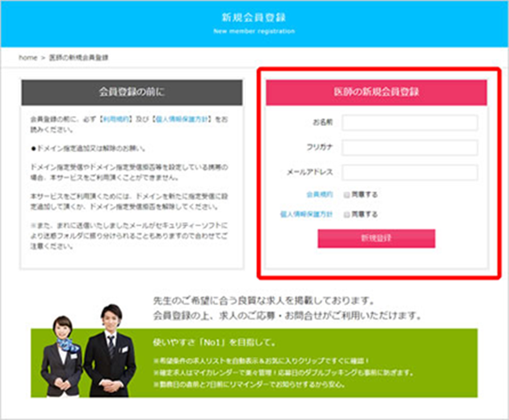Click the gray 会員登録の前に panel header
This screenshot has height=420, width=509.
[x=132, y=92]
